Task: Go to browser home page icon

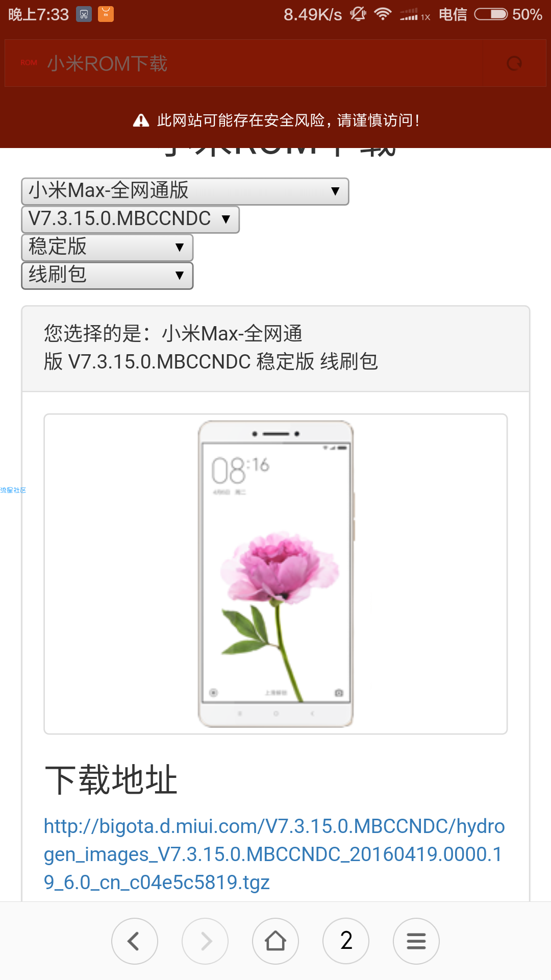Action: (275, 941)
